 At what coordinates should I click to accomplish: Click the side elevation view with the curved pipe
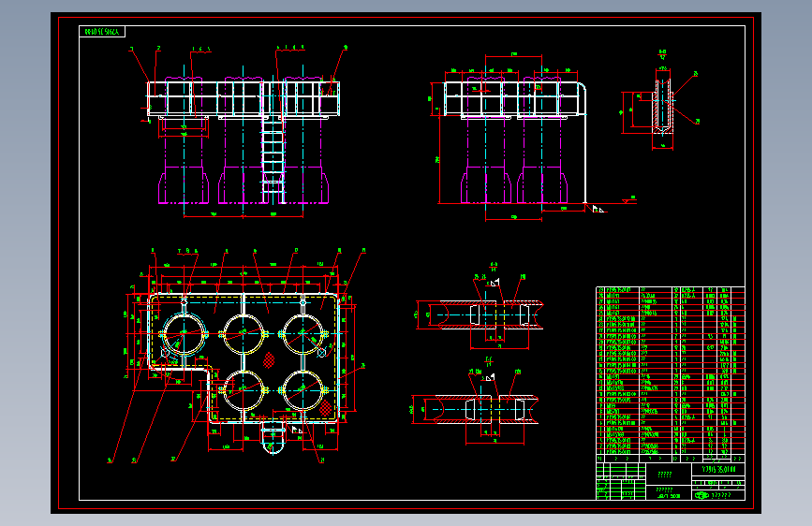532,138
